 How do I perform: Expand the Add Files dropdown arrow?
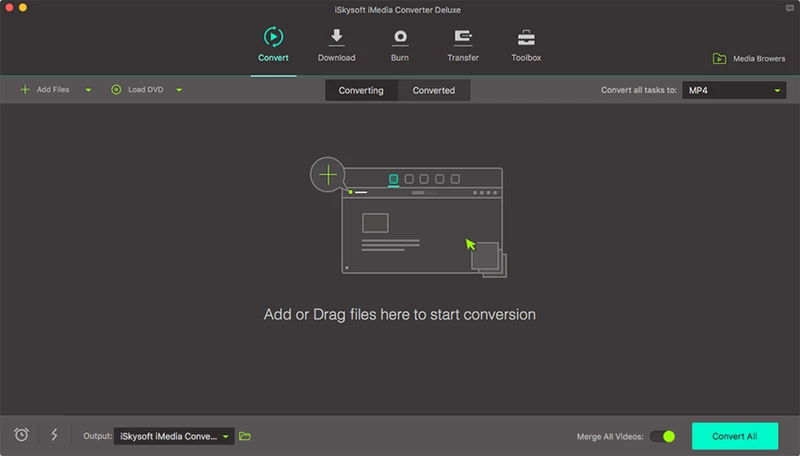tap(88, 90)
